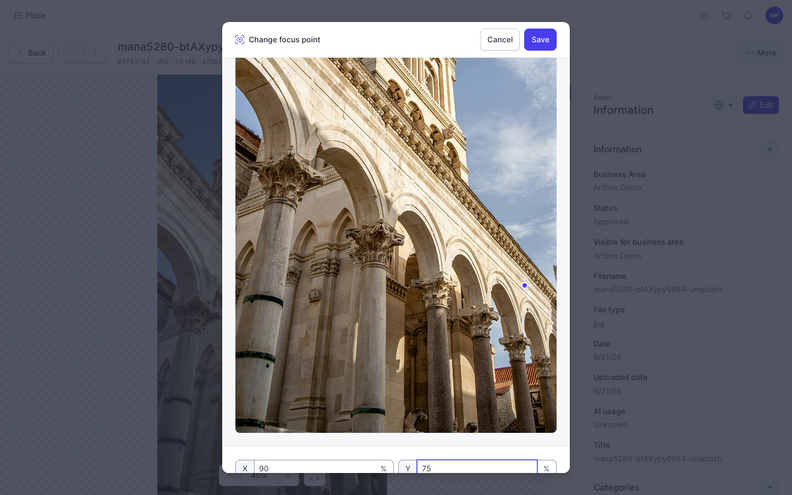Open the notifications bell icon
This screenshot has height=495, width=792.
pos(748,16)
